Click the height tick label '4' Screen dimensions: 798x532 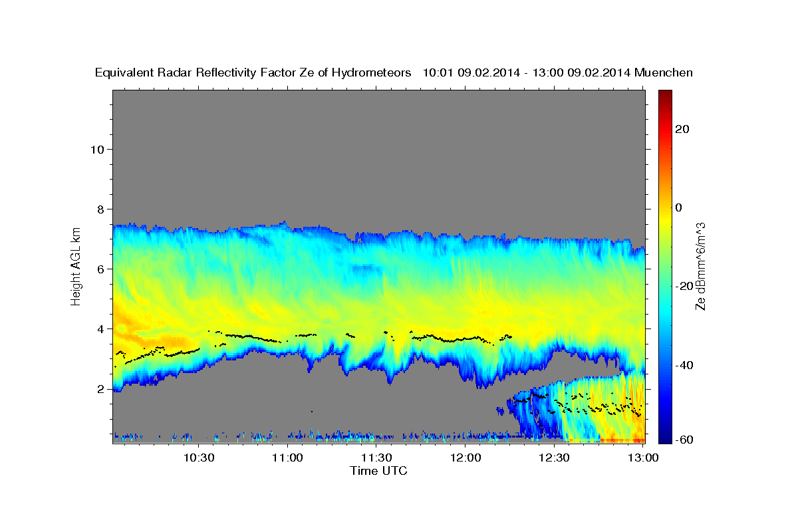(101, 329)
